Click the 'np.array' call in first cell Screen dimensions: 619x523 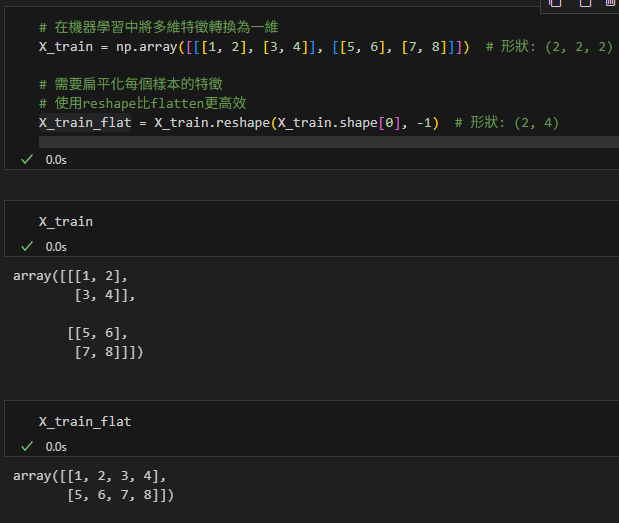click(146, 47)
